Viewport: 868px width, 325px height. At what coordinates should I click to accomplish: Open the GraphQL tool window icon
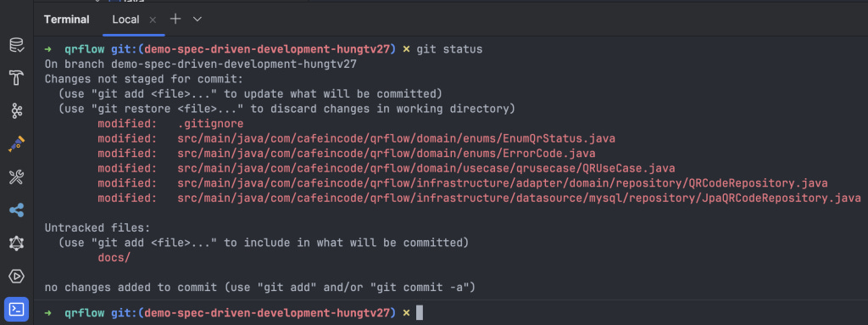[x=17, y=243]
